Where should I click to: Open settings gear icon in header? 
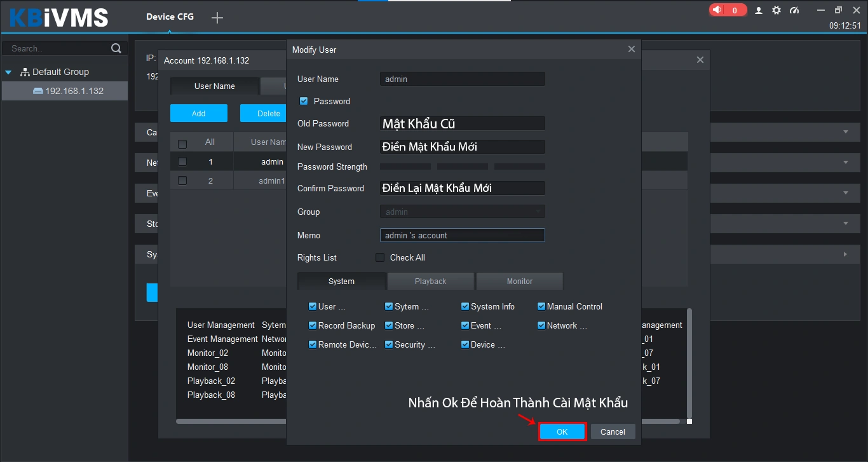(776, 10)
